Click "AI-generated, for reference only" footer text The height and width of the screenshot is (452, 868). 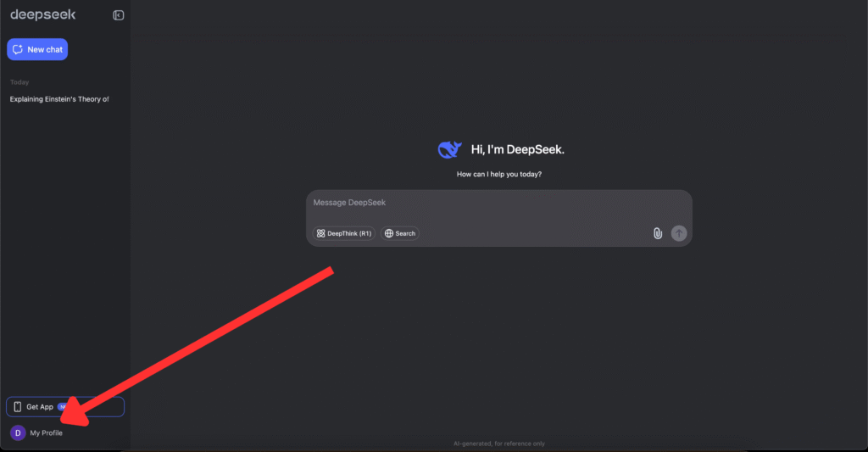(x=498, y=444)
